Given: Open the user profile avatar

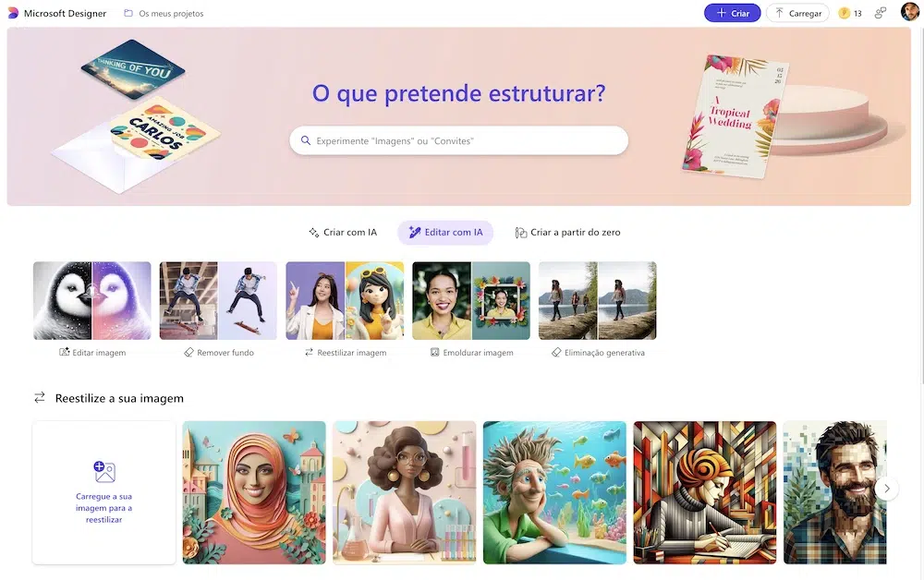Looking at the screenshot, I should click(910, 12).
